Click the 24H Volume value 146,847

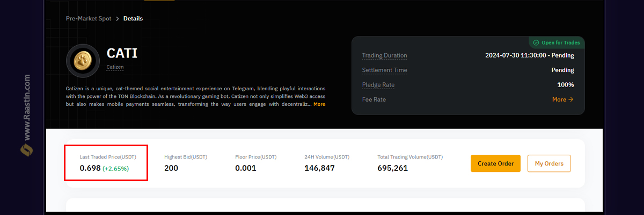click(x=319, y=168)
